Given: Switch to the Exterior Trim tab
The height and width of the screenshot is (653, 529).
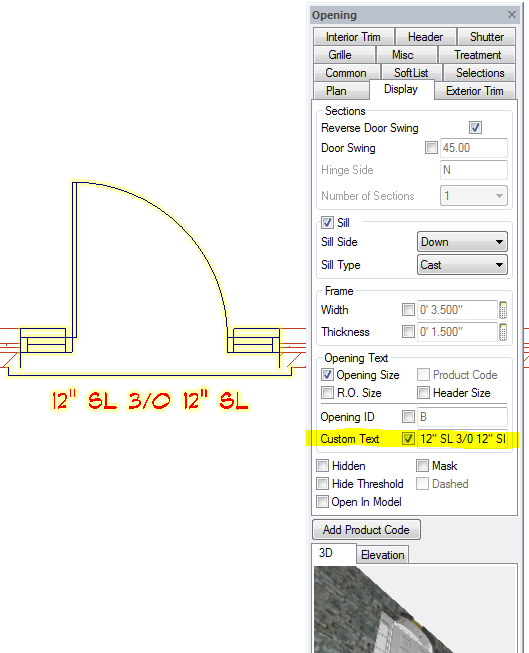Looking at the screenshot, I should [x=474, y=91].
